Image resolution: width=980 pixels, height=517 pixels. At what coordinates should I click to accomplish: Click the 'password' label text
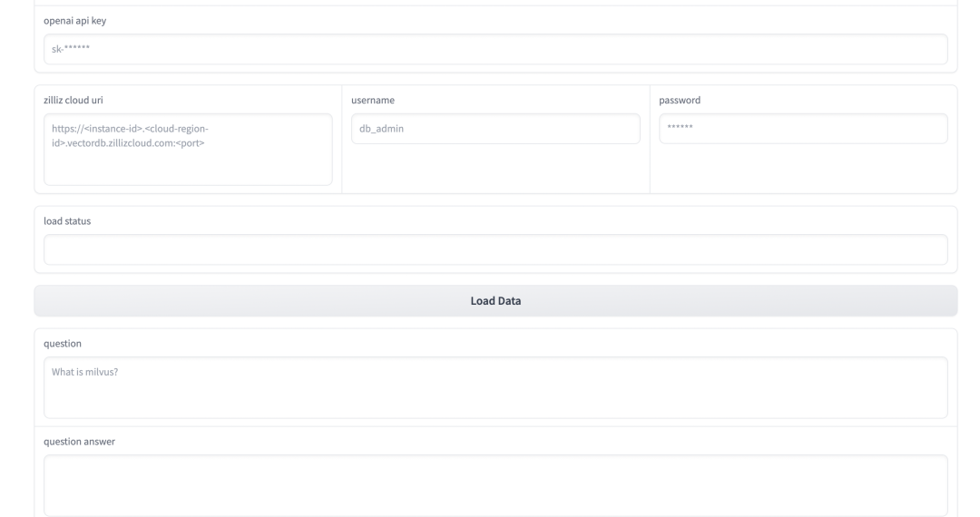pos(680,100)
